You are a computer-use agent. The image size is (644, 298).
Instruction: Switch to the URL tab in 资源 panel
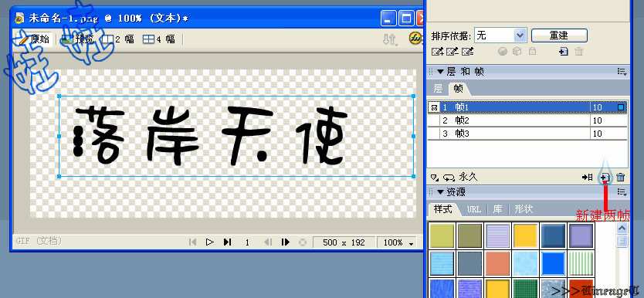pyautogui.click(x=473, y=210)
